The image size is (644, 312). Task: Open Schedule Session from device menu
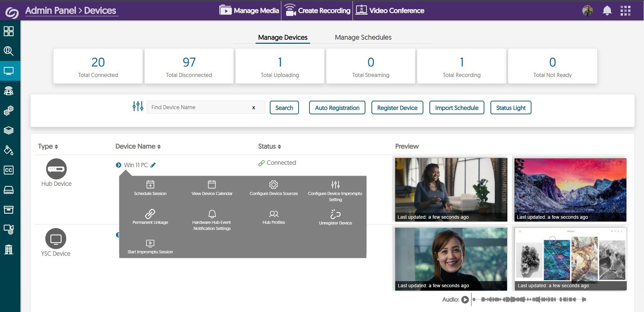pos(150,188)
